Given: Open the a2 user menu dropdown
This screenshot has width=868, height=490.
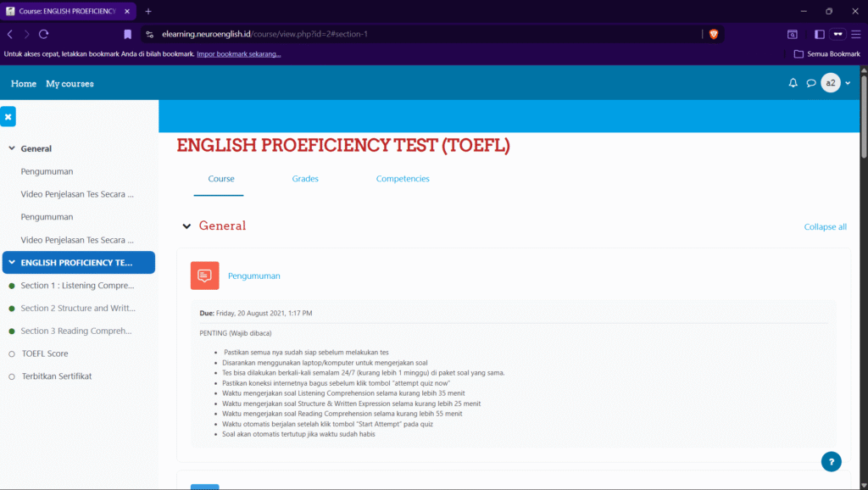Looking at the screenshot, I should pos(836,83).
